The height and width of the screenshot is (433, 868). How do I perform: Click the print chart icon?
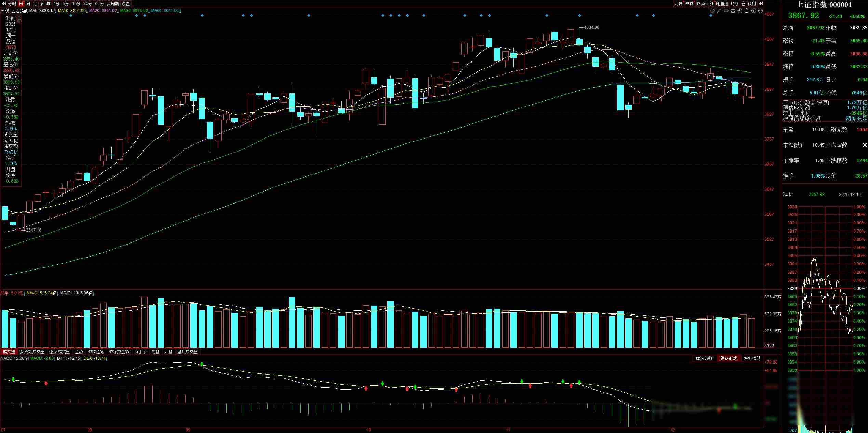click(733, 11)
